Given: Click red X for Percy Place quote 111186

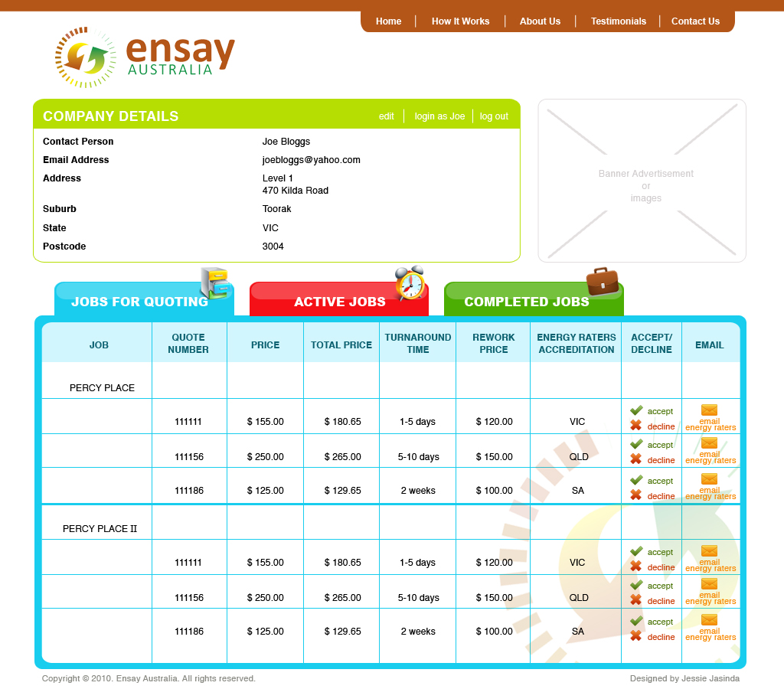Looking at the screenshot, I should [636, 495].
